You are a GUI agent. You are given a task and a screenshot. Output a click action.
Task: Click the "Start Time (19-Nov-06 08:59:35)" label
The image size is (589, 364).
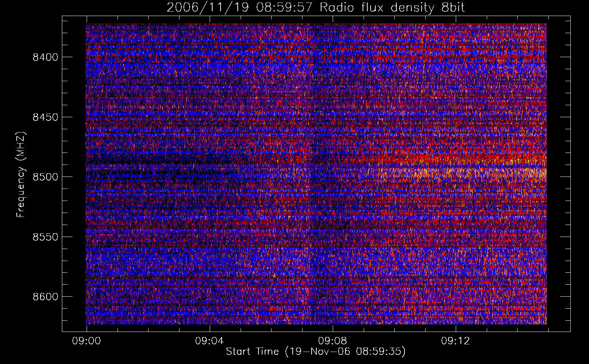point(316,352)
